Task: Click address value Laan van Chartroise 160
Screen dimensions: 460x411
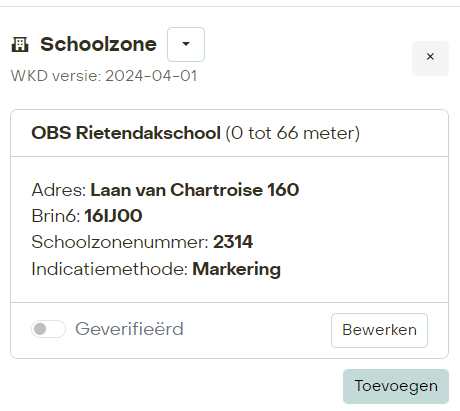Action: click(x=195, y=190)
